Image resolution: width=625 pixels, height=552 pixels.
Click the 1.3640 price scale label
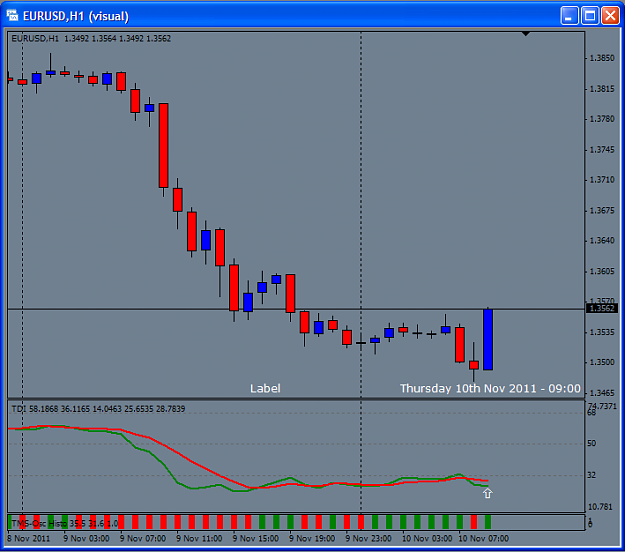tap(602, 240)
